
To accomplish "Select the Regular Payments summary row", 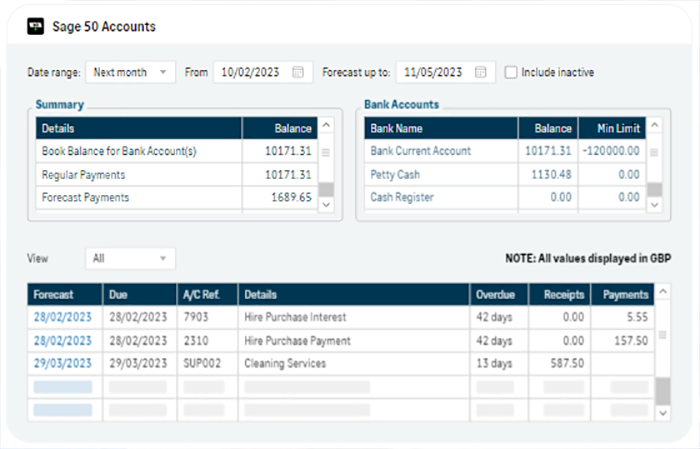I will [x=177, y=175].
